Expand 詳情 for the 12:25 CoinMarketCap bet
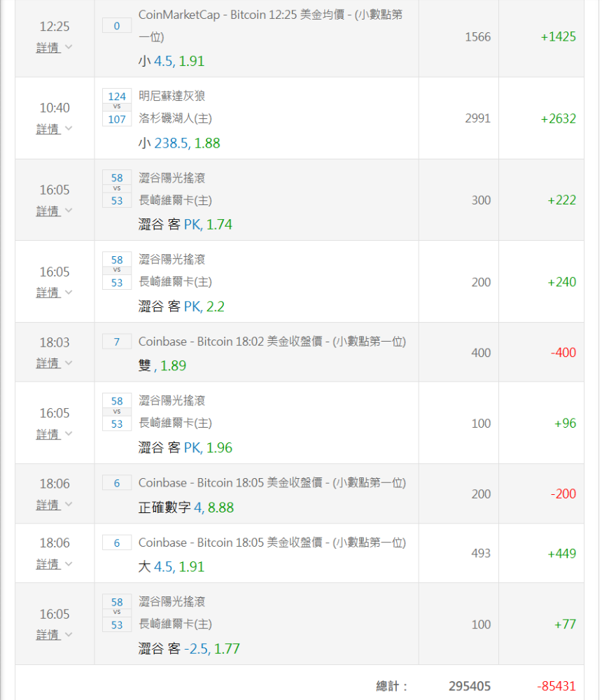 coord(48,48)
